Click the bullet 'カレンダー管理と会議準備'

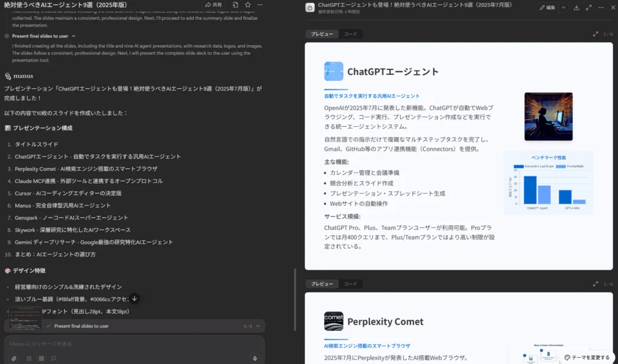pos(365,173)
